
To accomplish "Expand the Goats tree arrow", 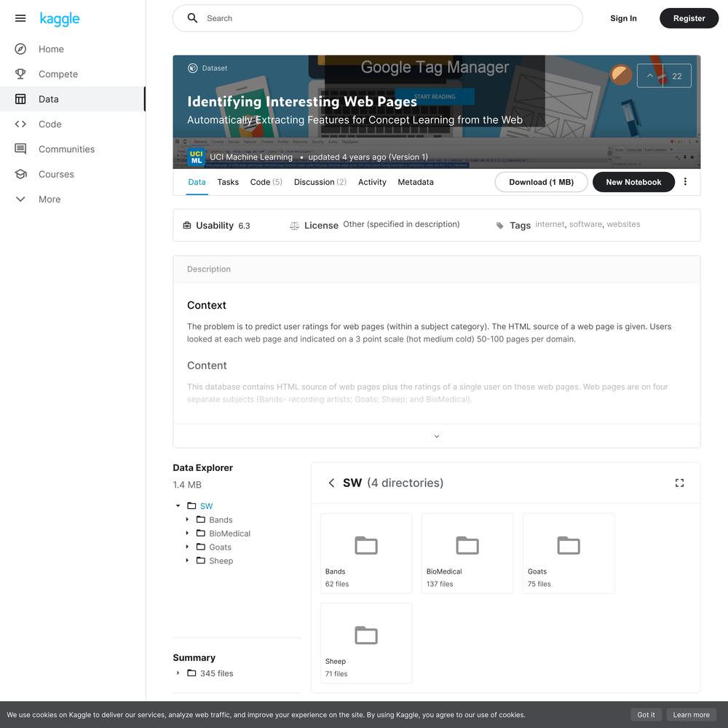I will tap(187, 547).
